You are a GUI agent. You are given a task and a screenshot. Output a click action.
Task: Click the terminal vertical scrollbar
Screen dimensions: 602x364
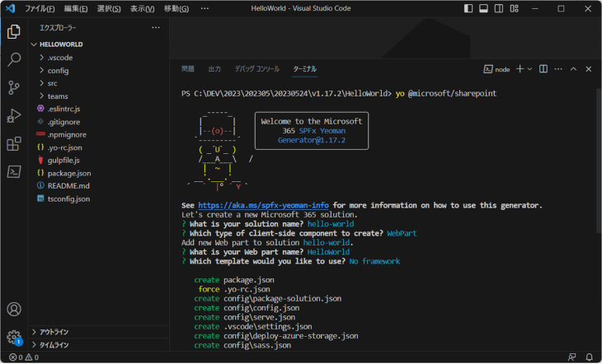pos(599,161)
